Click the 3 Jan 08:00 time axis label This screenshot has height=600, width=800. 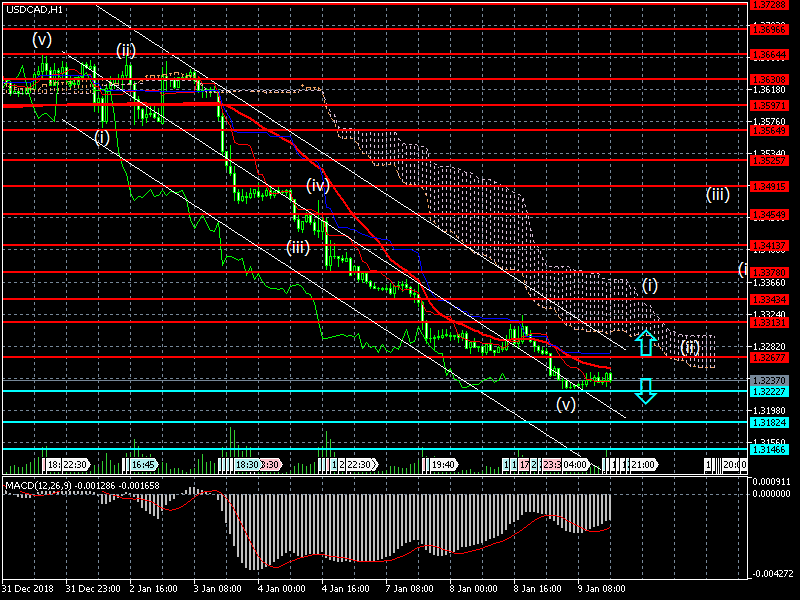218,588
